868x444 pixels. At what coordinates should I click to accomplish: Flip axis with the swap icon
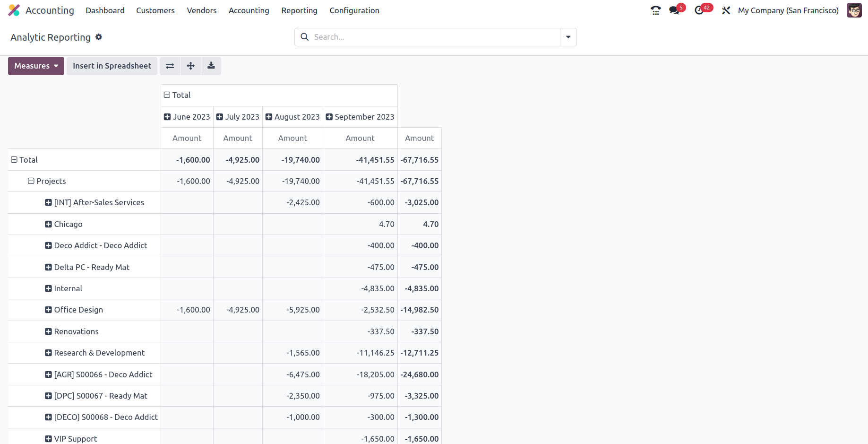tap(170, 66)
